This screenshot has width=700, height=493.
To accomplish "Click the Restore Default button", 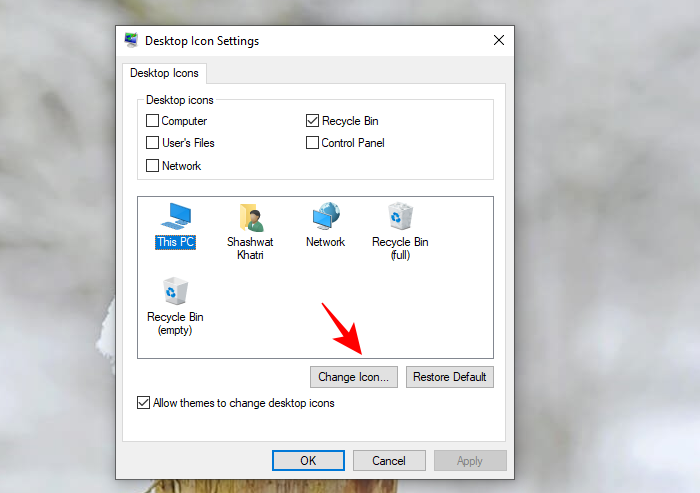I will click(449, 377).
